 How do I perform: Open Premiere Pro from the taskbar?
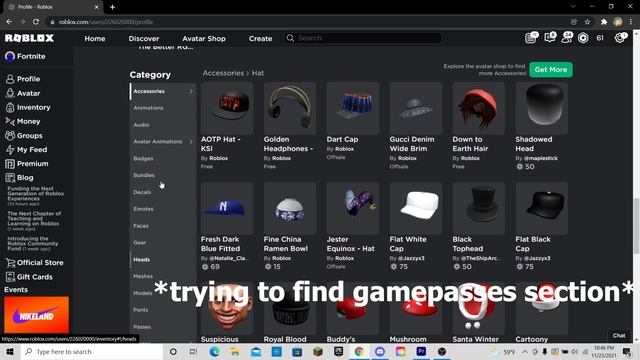pos(421,351)
